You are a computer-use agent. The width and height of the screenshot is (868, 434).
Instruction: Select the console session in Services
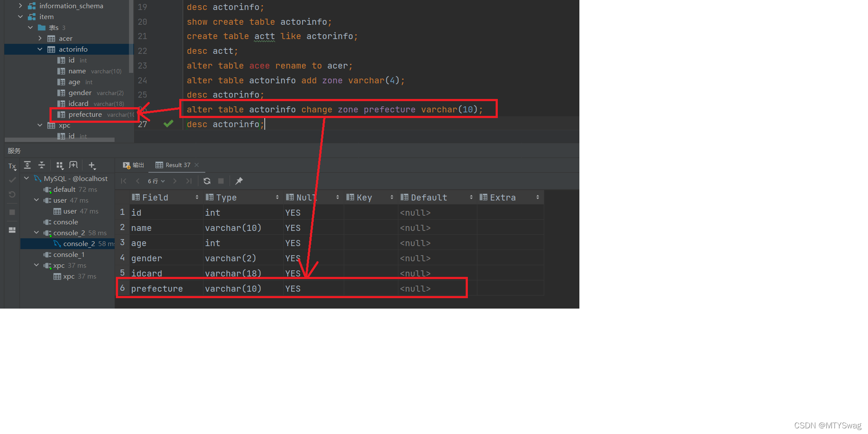pos(61,222)
